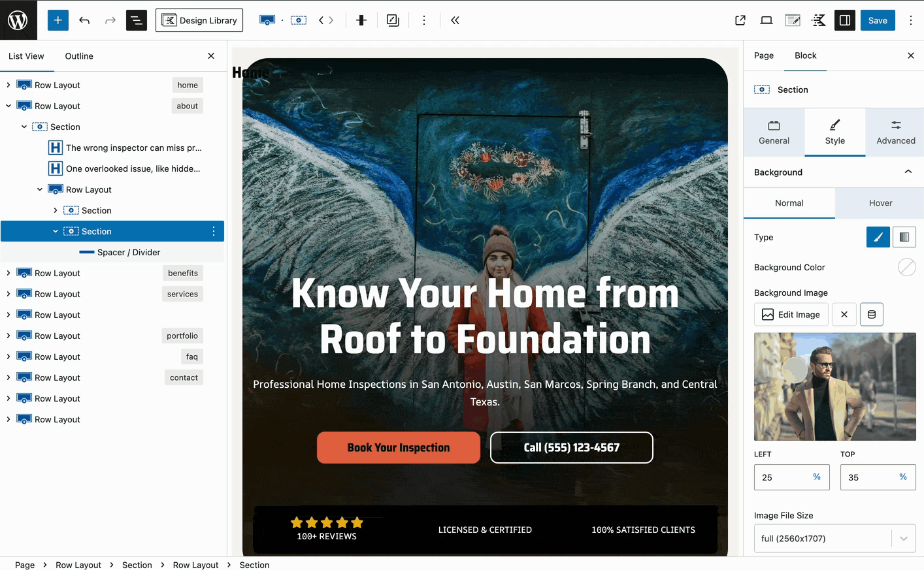The height and width of the screenshot is (570, 924).
Task: Switch to the Outline tab in List View
Action: click(78, 56)
